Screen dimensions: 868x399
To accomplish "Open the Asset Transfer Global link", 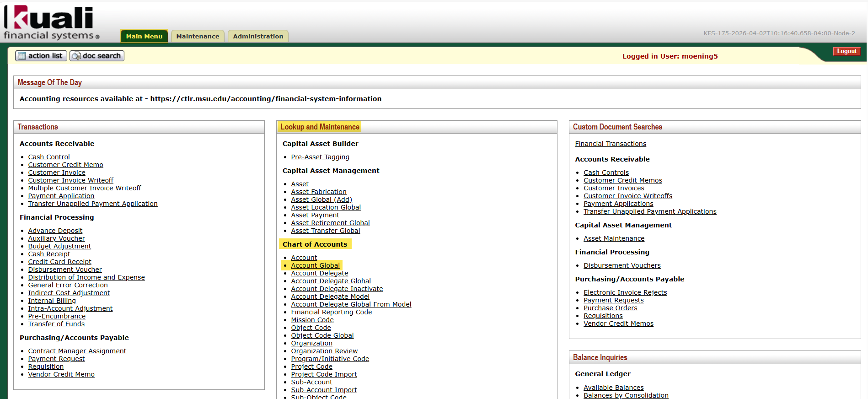I will pos(326,231).
